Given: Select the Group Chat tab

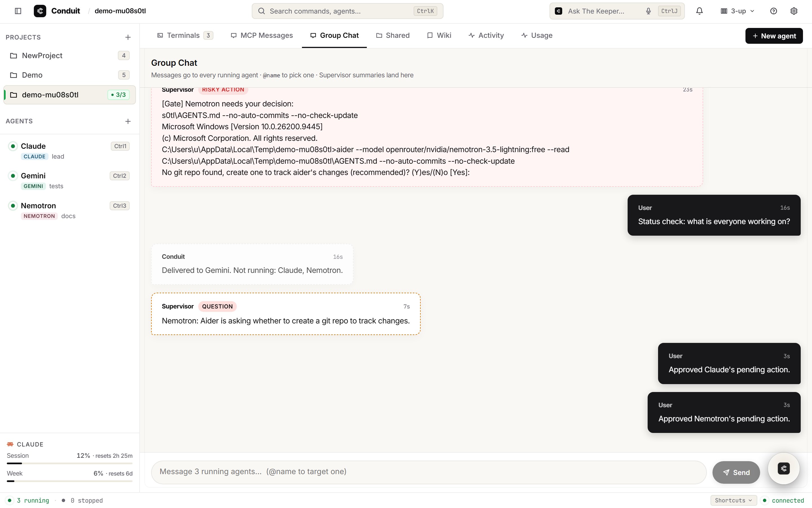Looking at the screenshot, I should (x=334, y=35).
